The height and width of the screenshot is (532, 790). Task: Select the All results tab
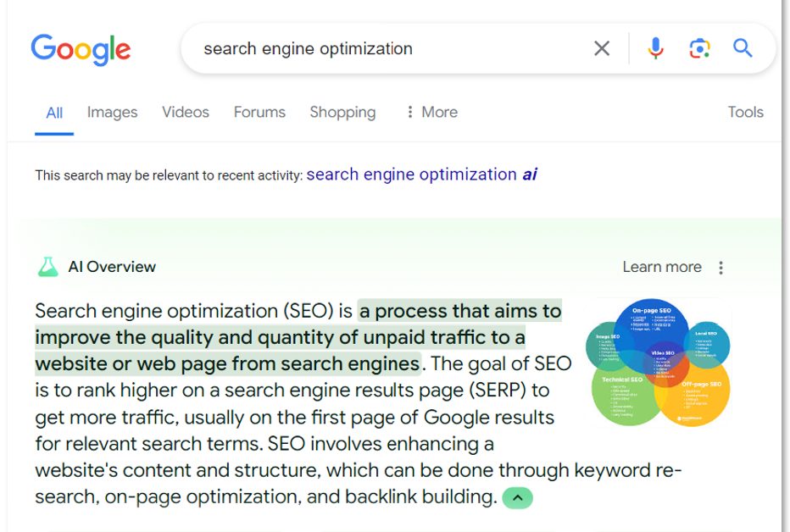pos(54,113)
